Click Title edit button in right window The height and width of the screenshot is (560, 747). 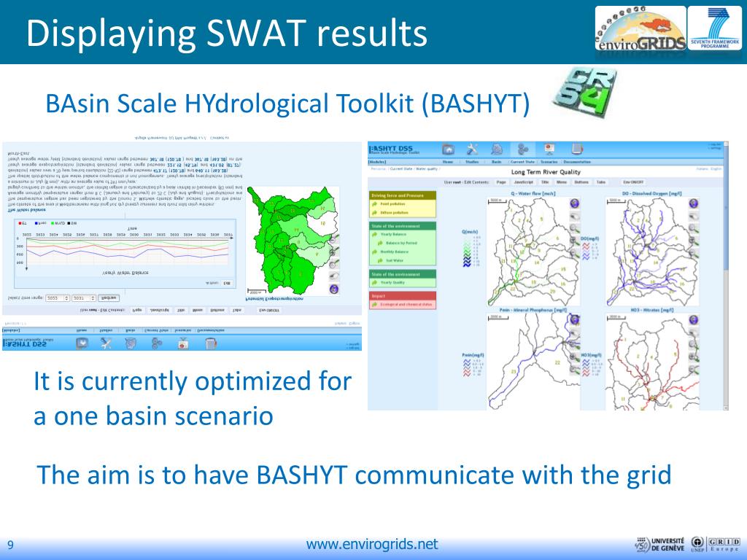pos(545,182)
